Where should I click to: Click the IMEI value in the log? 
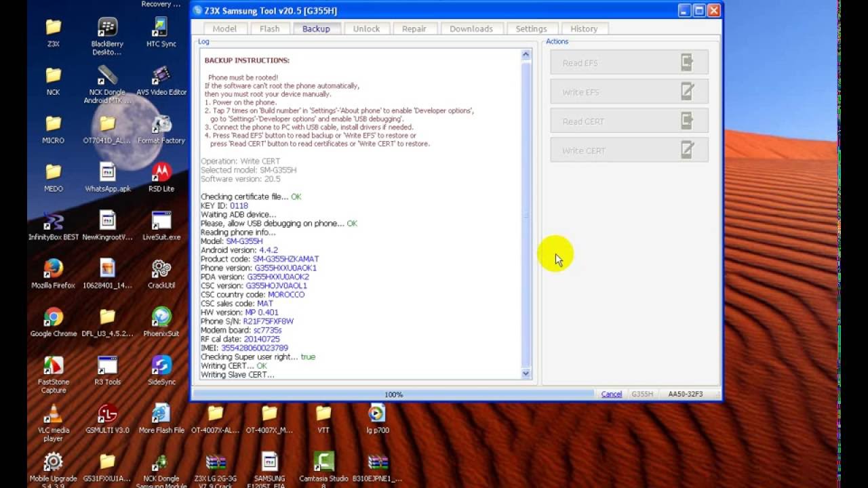254,348
